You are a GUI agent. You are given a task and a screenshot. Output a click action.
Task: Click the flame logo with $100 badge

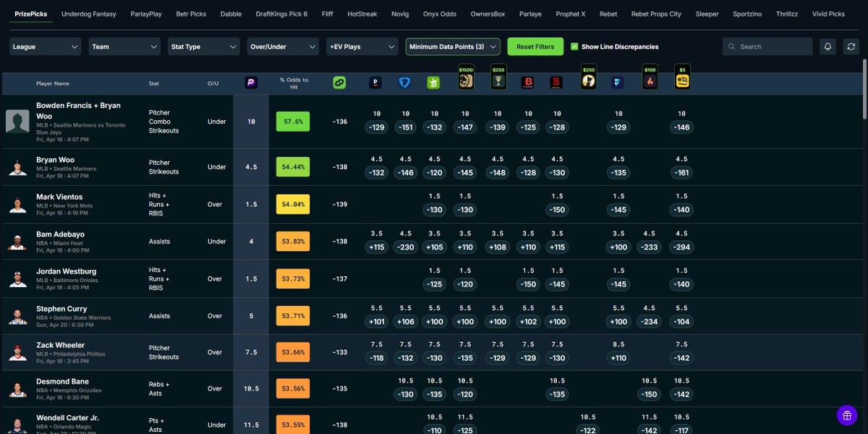650,77
